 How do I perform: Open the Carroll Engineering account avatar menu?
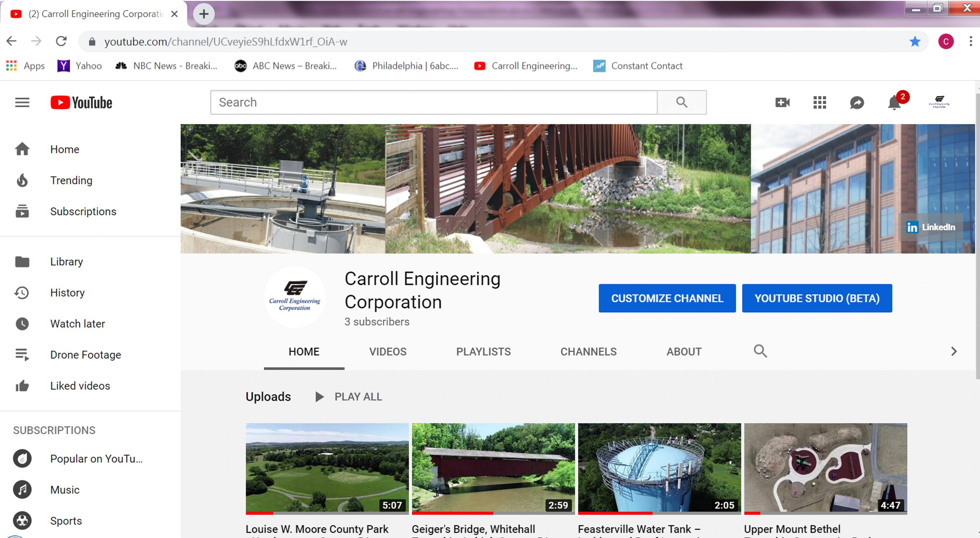(939, 102)
